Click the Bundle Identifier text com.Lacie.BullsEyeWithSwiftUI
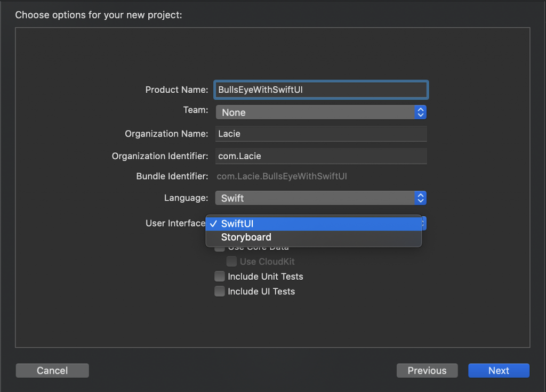Image resolution: width=546 pixels, height=392 pixels. point(282,176)
